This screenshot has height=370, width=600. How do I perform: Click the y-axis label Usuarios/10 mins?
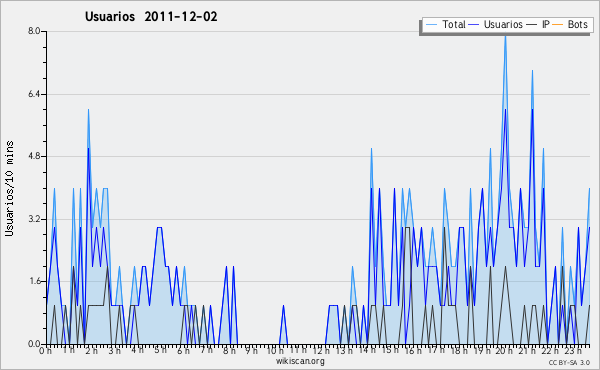(10, 188)
